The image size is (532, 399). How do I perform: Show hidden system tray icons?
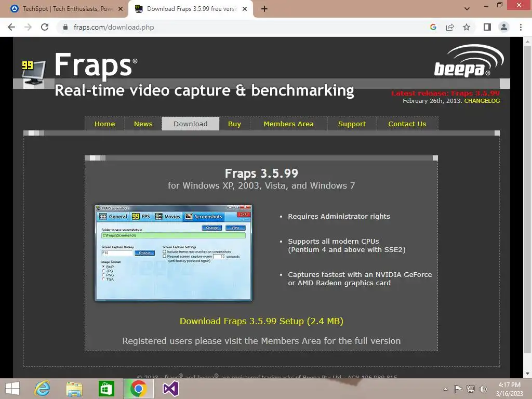click(x=445, y=389)
